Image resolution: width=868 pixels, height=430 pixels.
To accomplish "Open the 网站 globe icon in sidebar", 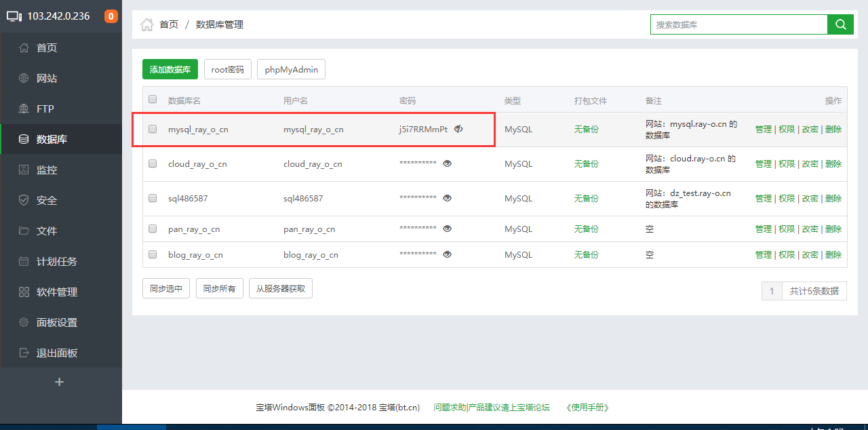I will click(x=24, y=79).
